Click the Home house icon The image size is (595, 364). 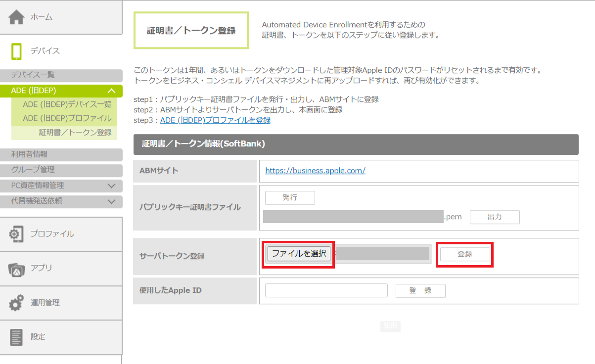pyautogui.click(x=16, y=17)
